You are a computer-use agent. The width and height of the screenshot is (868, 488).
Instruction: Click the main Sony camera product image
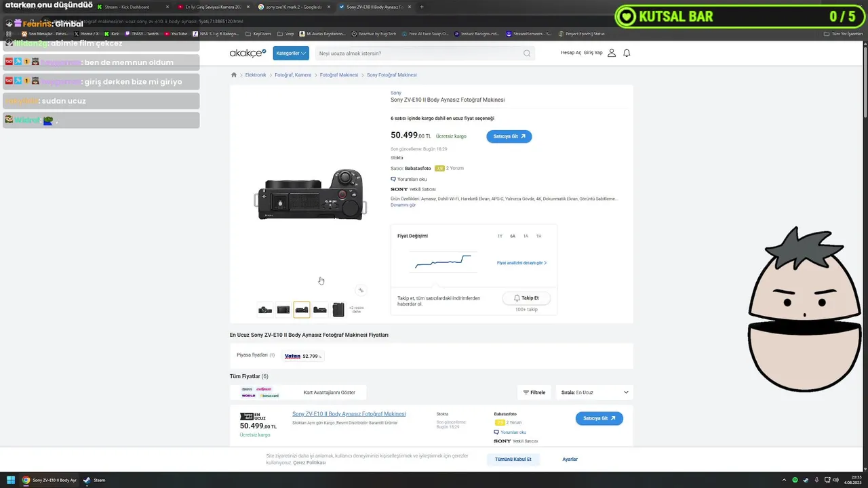[311, 195]
